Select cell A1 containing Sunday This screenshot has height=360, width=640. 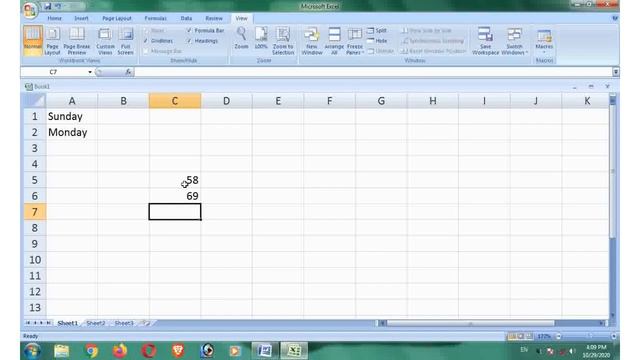[71, 116]
